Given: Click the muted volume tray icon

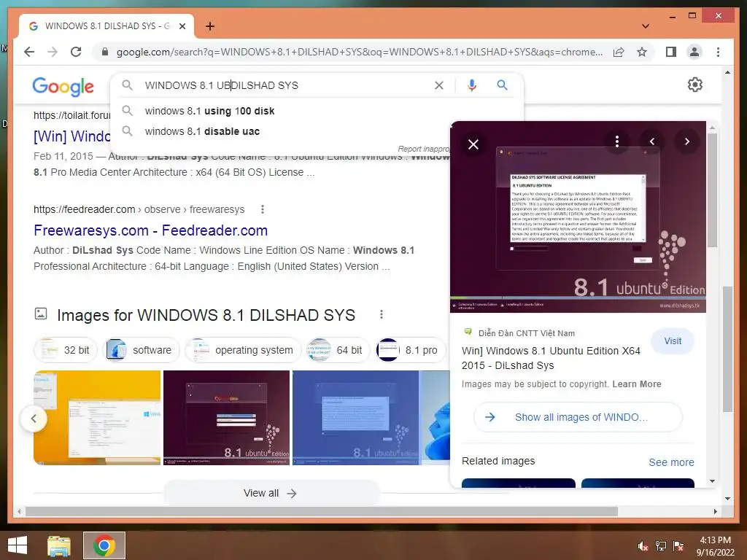Looking at the screenshot, I should click(643, 546).
